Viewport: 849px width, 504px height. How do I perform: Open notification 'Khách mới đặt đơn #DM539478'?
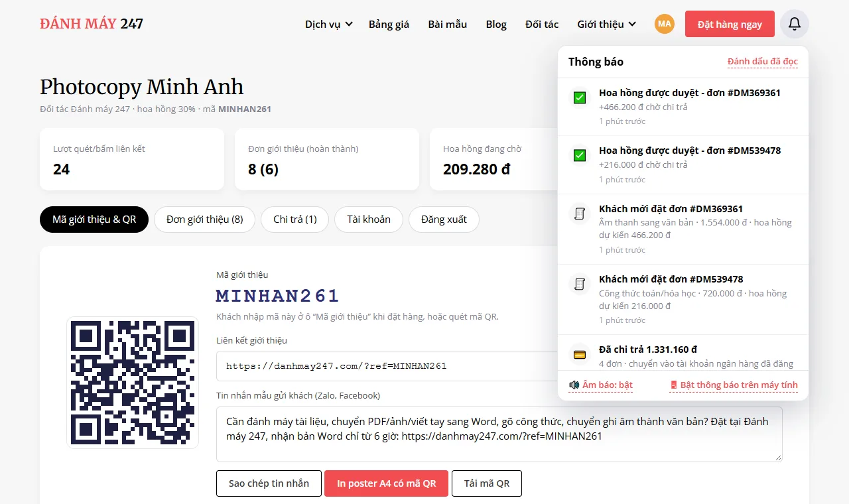(683, 299)
